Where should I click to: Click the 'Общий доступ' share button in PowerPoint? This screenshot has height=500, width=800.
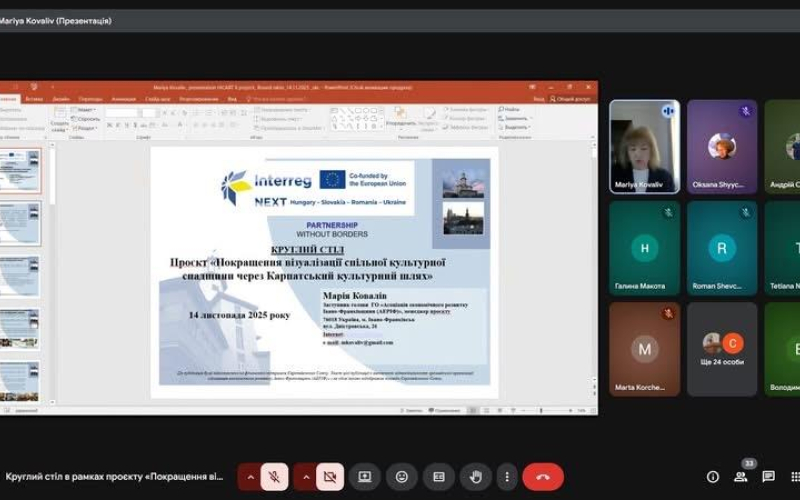pos(570,99)
